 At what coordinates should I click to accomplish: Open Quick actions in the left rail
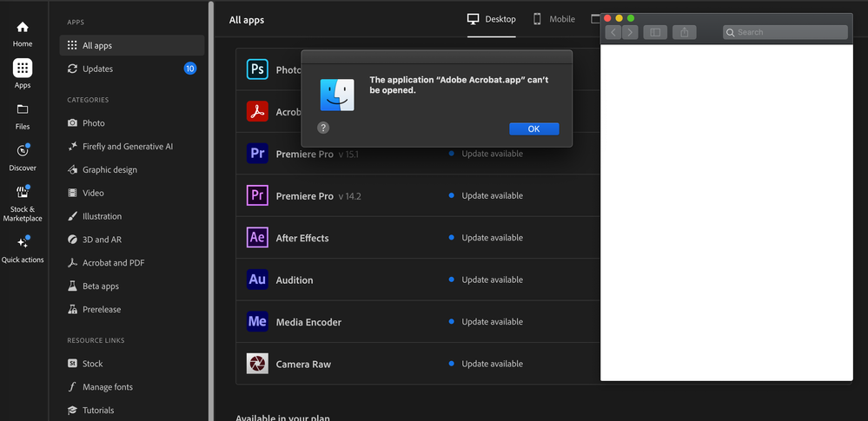pos(22,249)
